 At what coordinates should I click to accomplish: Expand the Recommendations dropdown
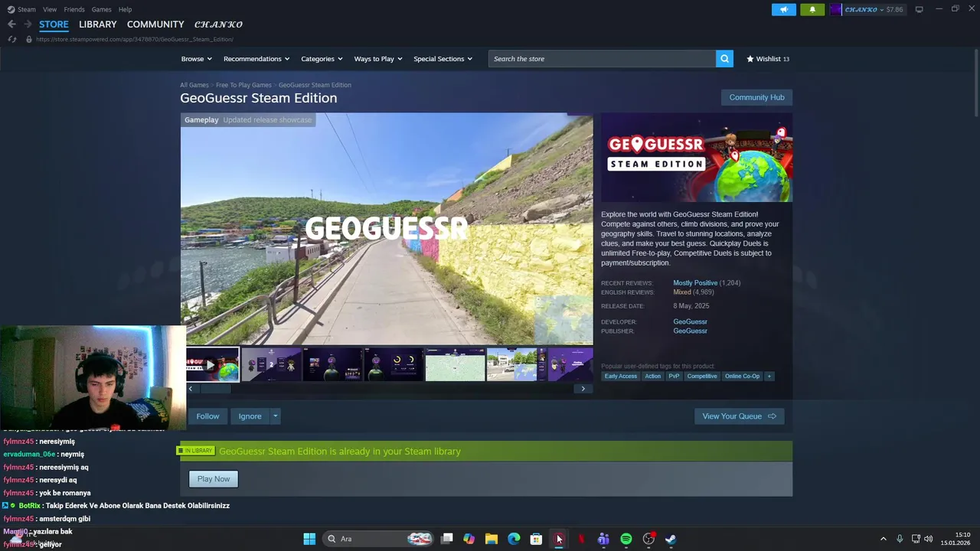256,59
